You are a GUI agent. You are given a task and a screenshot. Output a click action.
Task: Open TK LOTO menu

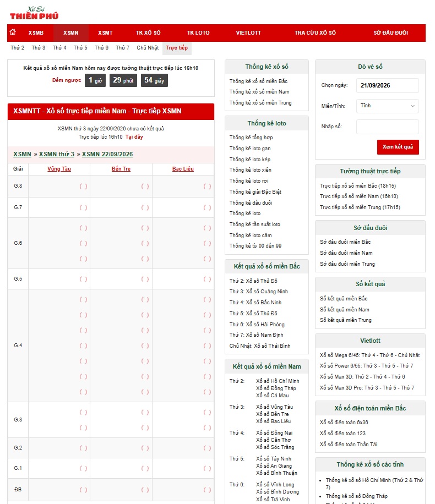point(198,33)
